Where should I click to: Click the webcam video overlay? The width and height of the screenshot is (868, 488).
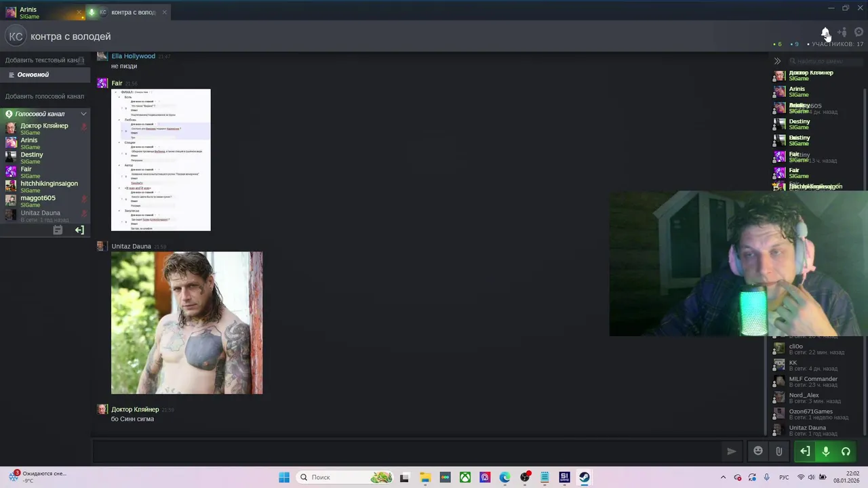point(738,263)
